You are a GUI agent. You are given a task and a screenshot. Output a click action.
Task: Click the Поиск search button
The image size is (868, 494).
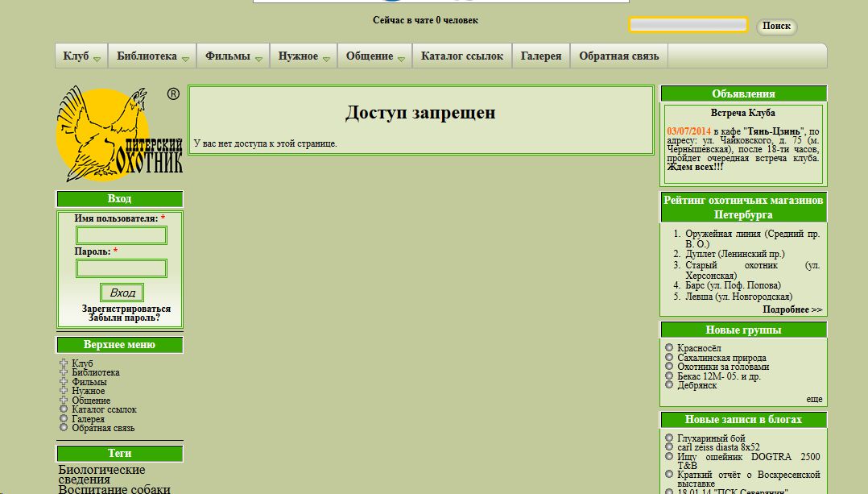click(x=776, y=27)
